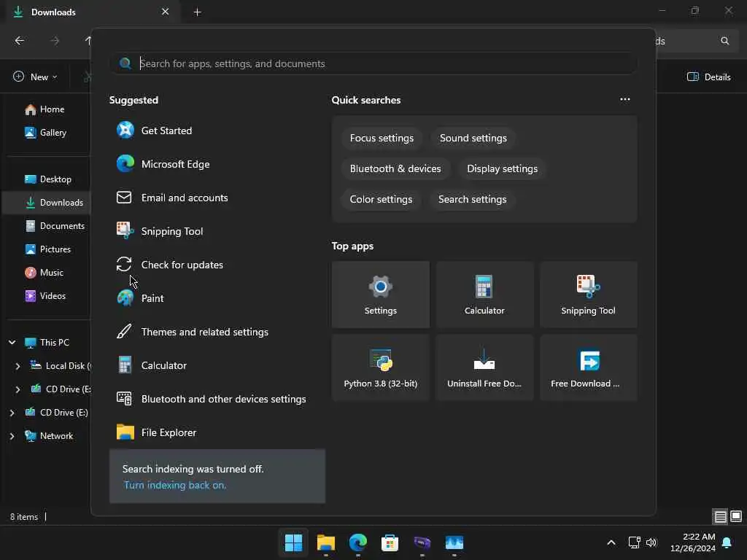Click the search magnifier in File Explorer
The image size is (747, 560).
[x=724, y=41]
